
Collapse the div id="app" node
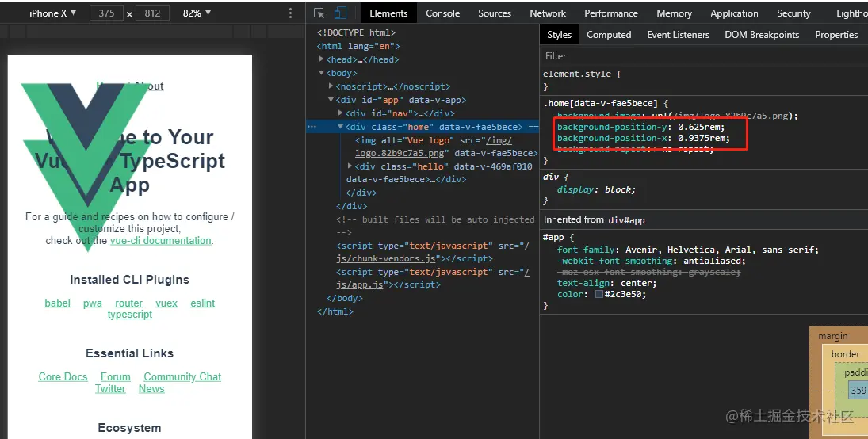(x=331, y=100)
